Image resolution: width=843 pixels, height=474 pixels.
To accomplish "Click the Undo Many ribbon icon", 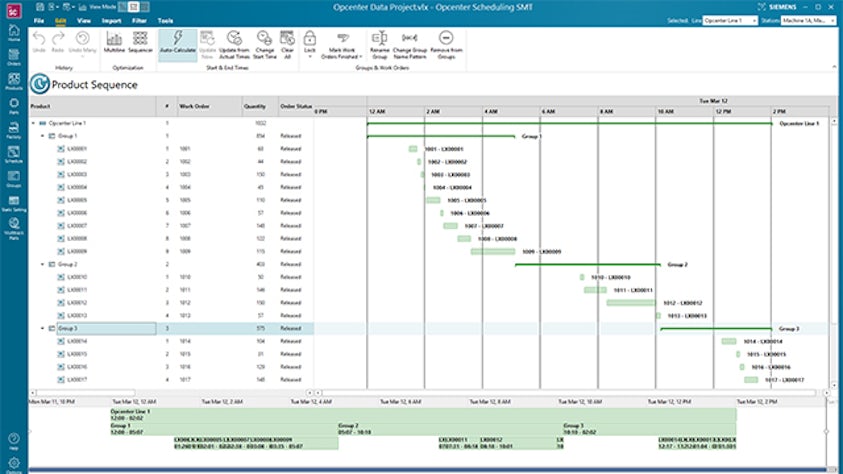I will tap(82, 43).
